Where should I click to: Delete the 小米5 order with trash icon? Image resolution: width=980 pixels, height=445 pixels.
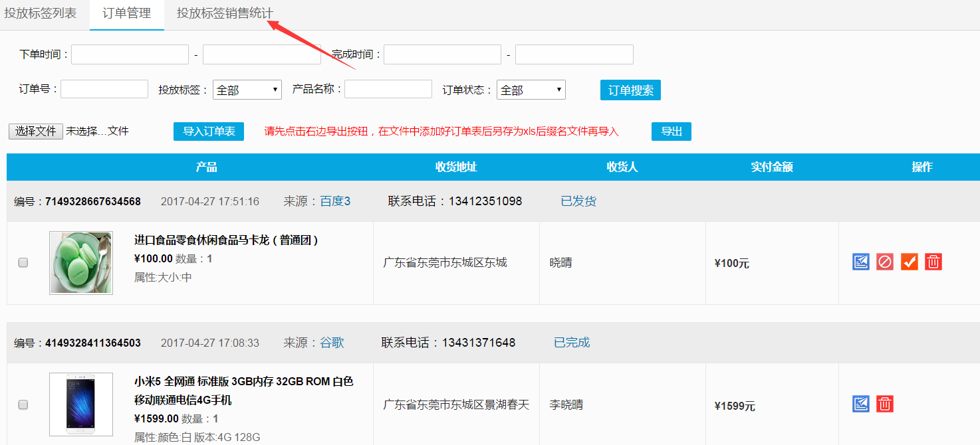885,404
